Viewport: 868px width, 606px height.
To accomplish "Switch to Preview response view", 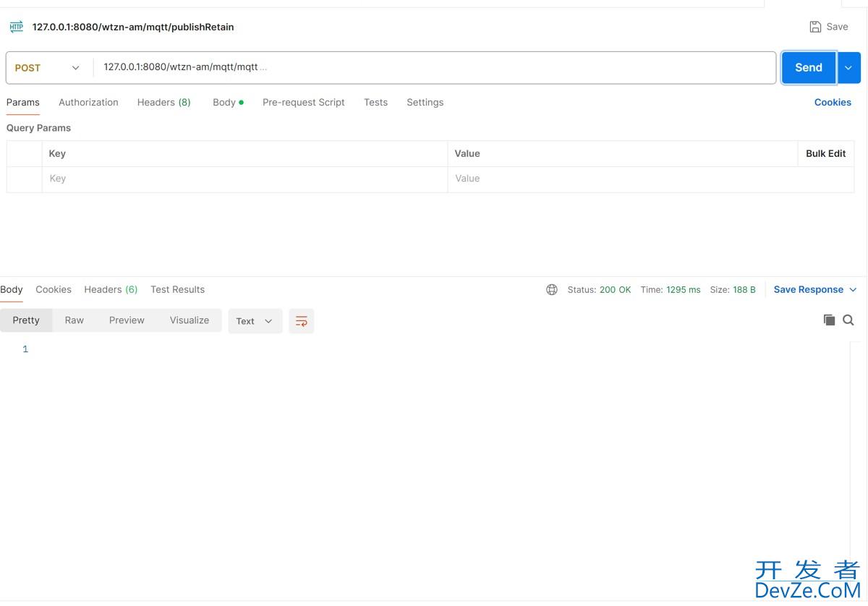I will pyautogui.click(x=127, y=320).
